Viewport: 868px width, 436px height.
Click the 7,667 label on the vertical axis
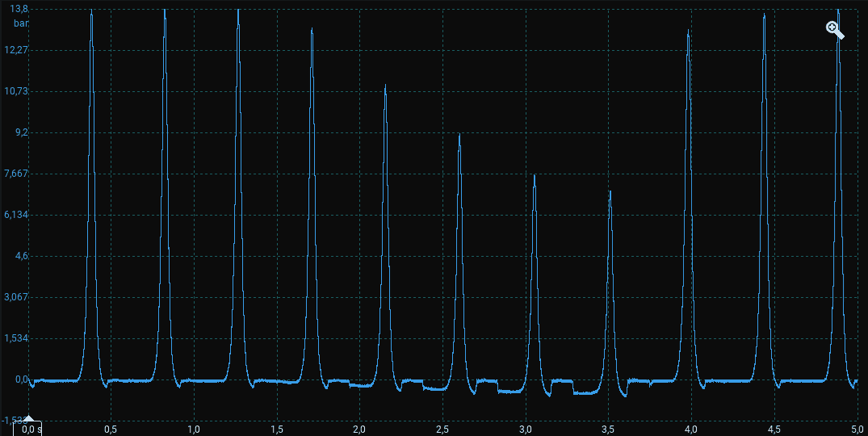click(x=17, y=174)
